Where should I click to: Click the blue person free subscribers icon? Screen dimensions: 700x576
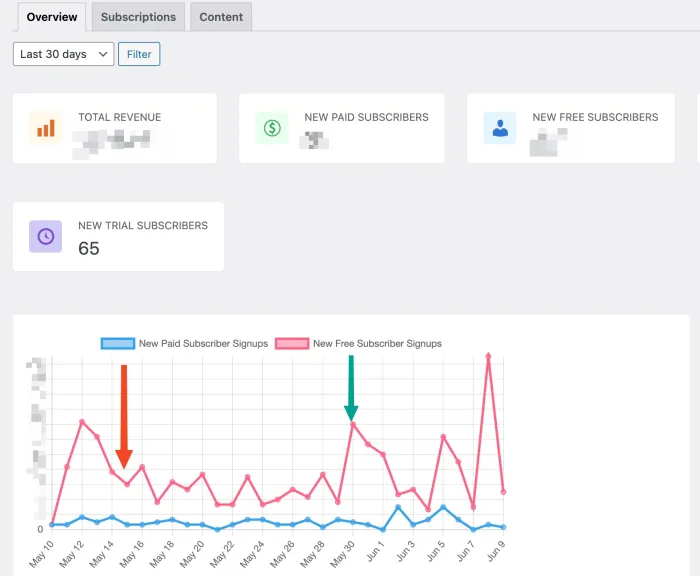500,128
